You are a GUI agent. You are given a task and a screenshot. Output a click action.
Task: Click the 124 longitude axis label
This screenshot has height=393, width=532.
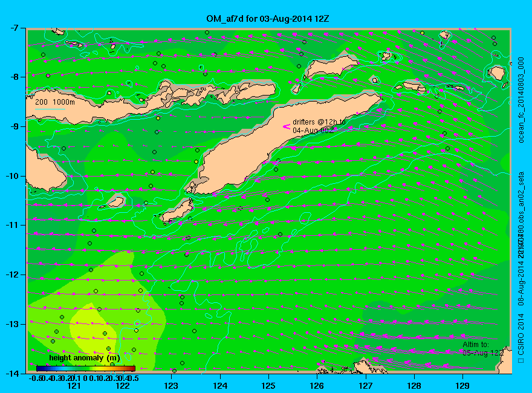pos(220,386)
